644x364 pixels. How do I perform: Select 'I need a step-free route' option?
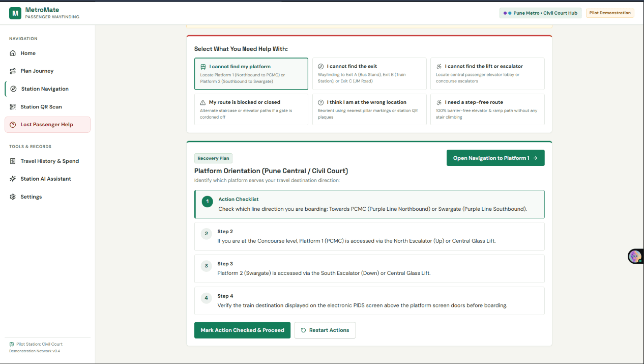(x=487, y=109)
